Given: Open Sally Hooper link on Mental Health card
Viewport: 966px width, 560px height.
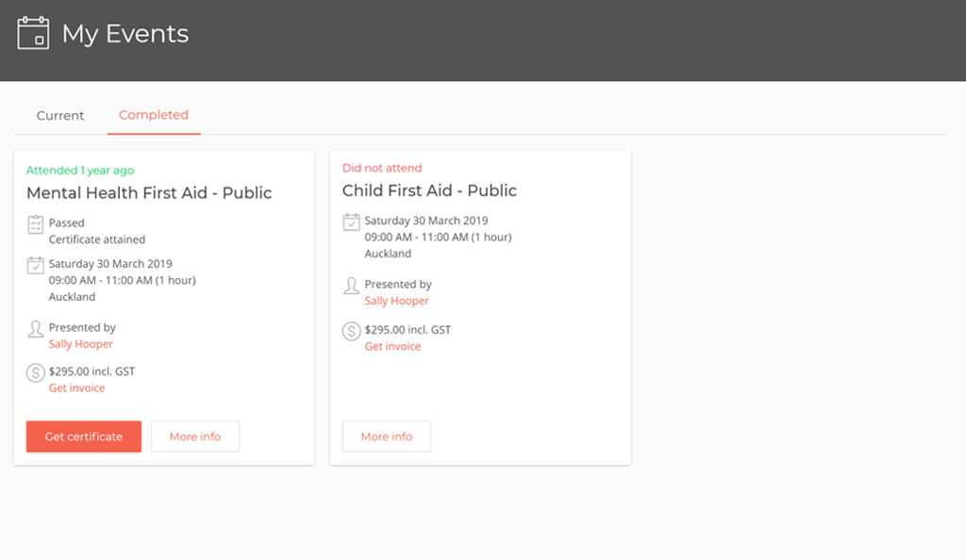Looking at the screenshot, I should pos(81,344).
